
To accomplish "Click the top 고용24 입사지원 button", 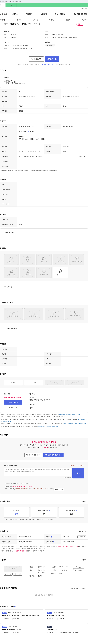I will [52, 59].
